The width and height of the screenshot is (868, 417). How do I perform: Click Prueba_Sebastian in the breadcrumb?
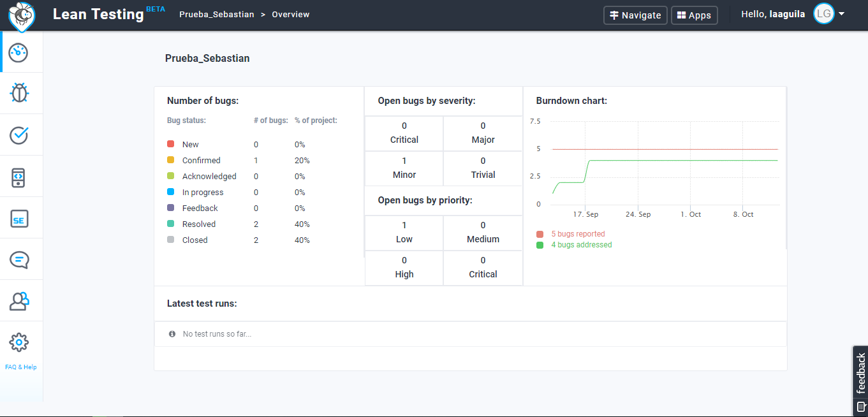point(216,15)
